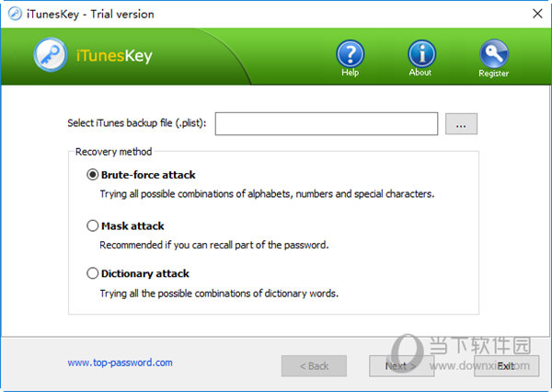Click the title bar app icon

[x=15, y=14]
